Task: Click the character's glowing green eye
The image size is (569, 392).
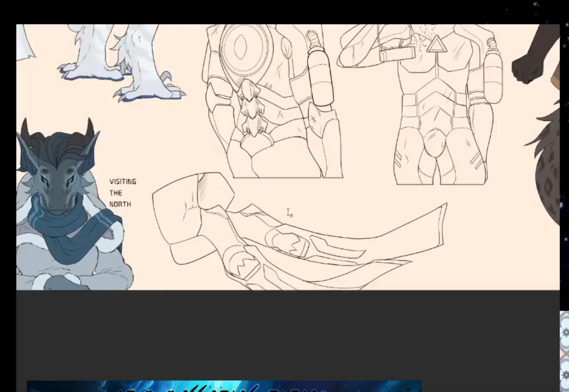Action: 45,180
